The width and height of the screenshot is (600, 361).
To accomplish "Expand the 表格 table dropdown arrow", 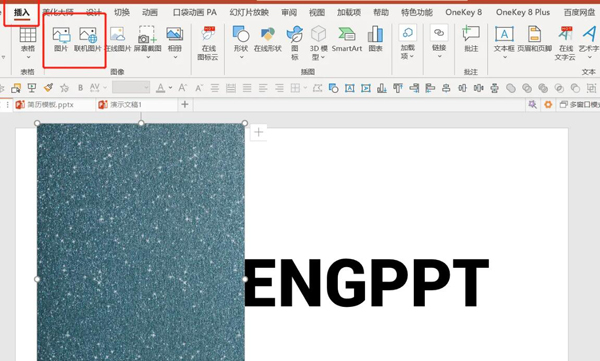I will pos(28,57).
